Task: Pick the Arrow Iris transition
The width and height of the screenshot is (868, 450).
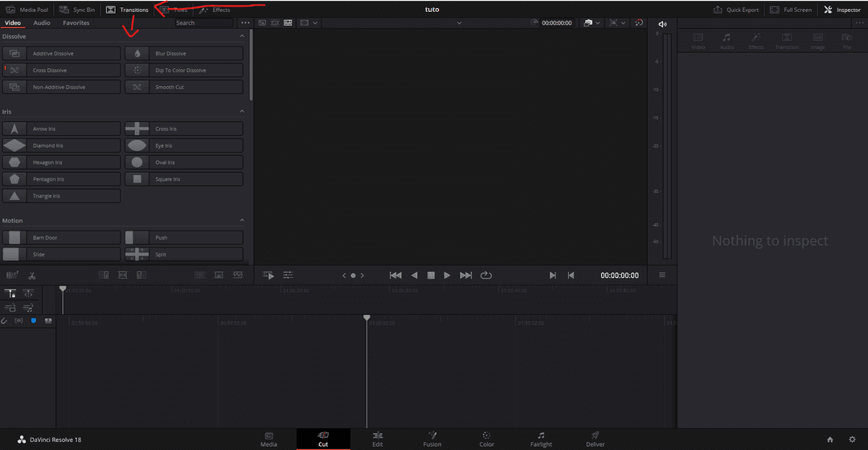Action: pyautogui.click(x=61, y=129)
